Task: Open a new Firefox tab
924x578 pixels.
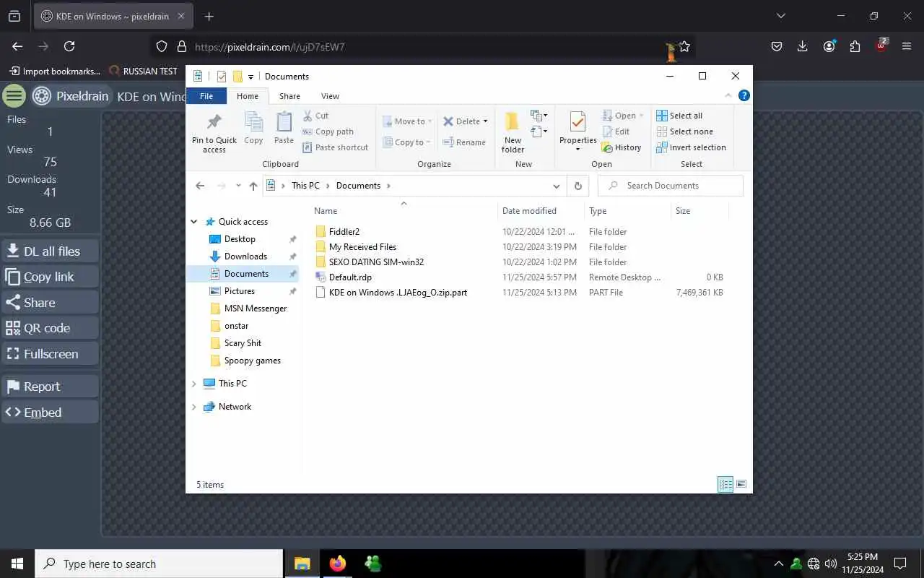Action: coord(209,16)
